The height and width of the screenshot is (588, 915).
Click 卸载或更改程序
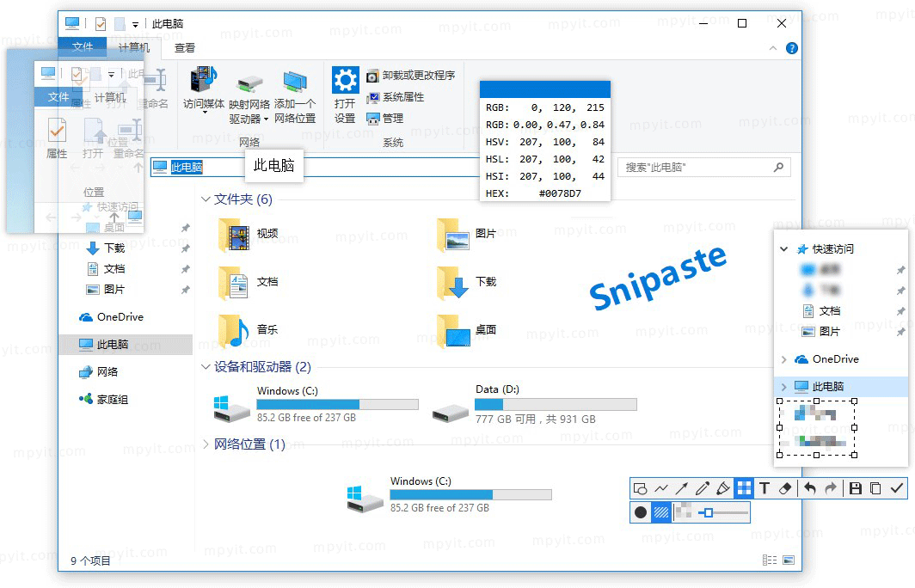point(411,76)
